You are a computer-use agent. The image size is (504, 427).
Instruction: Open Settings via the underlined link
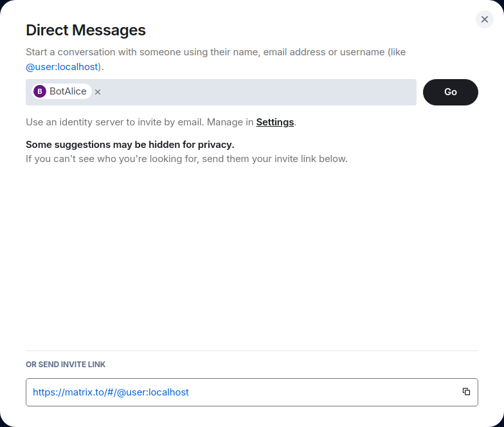point(275,122)
